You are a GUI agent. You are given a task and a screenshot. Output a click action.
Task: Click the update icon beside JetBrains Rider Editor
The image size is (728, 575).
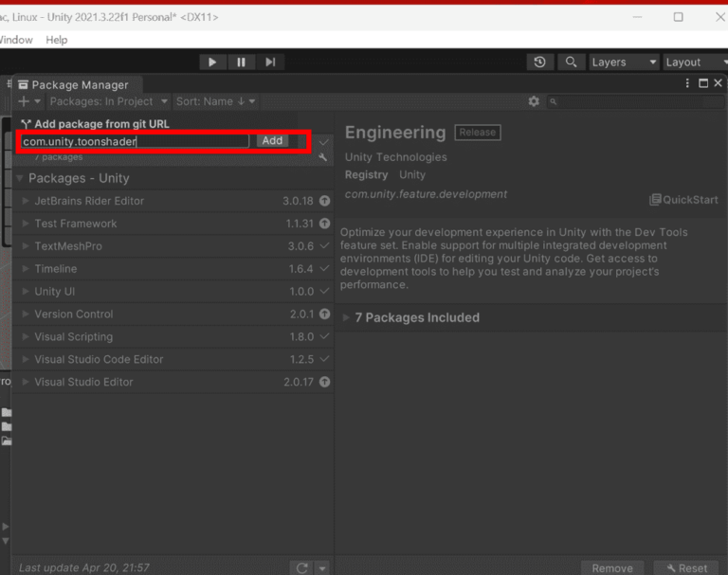[x=324, y=201]
